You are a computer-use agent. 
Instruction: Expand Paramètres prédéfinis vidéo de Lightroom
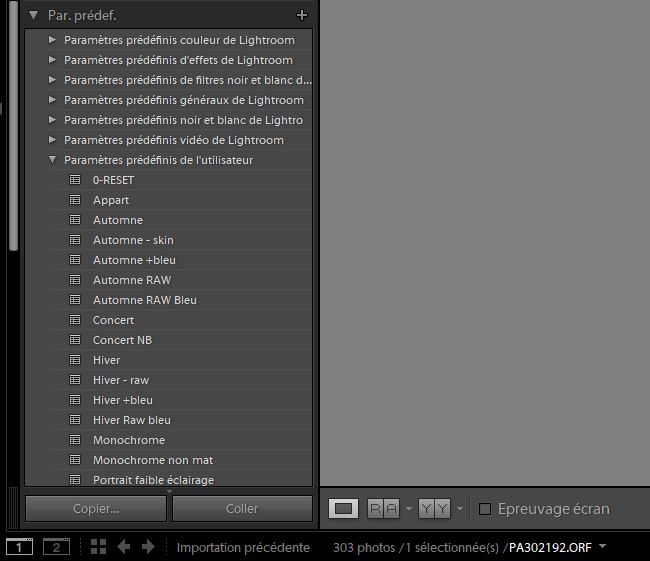52,140
